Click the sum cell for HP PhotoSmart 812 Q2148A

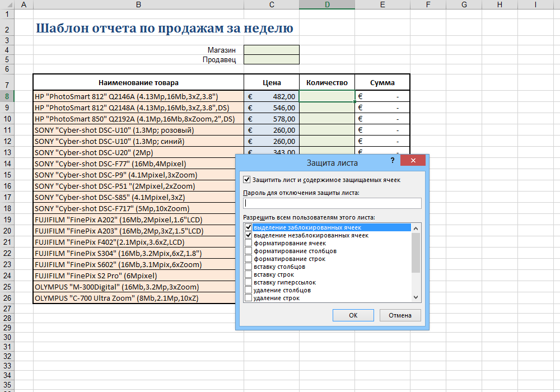[x=382, y=108]
